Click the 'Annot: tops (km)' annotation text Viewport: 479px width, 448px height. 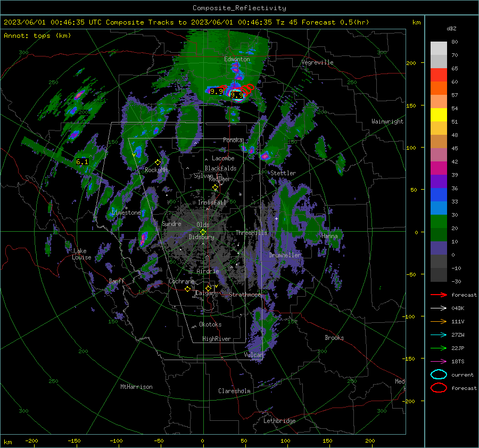pos(37,36)
